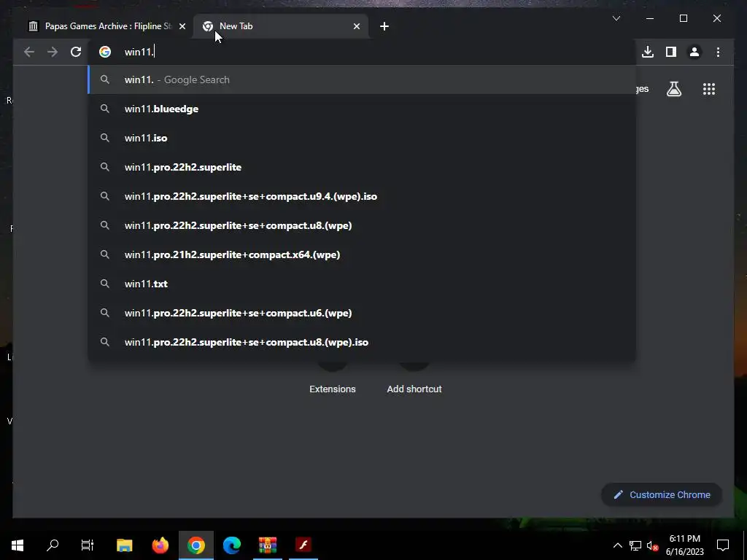Launch Microsoft Edge from the taskbar
This screenshot has width=747, height=560.
231,545
